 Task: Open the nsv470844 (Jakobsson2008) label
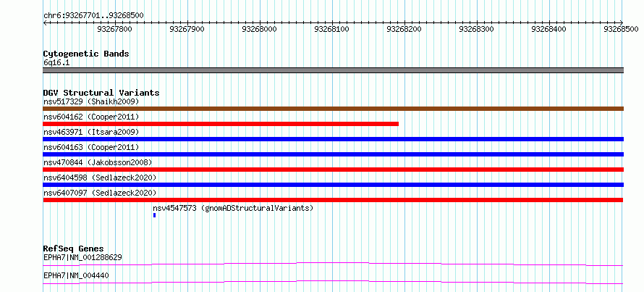98,162
